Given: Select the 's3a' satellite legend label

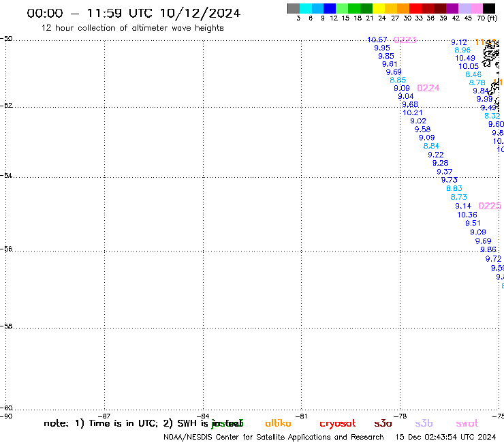Looking at the screenshot, I should click(x=383, y=423).
